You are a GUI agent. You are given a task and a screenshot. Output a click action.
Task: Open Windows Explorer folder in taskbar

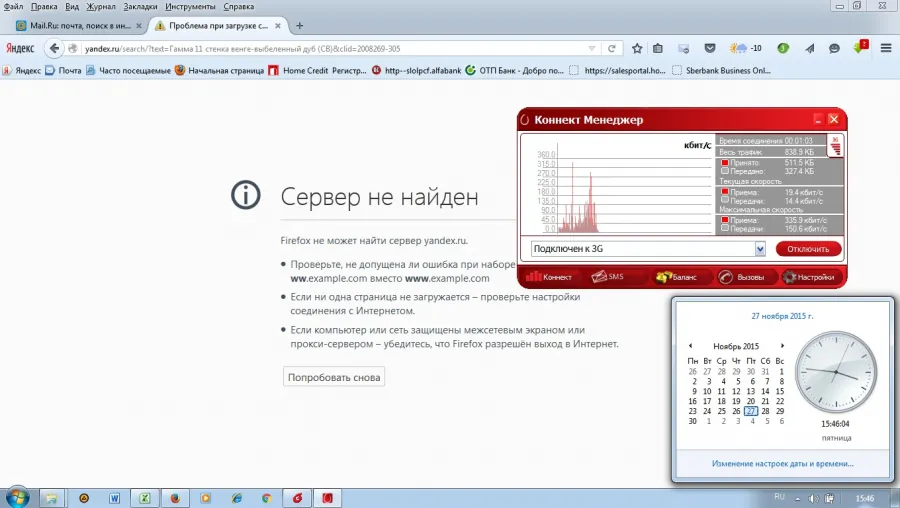[51, 498]
